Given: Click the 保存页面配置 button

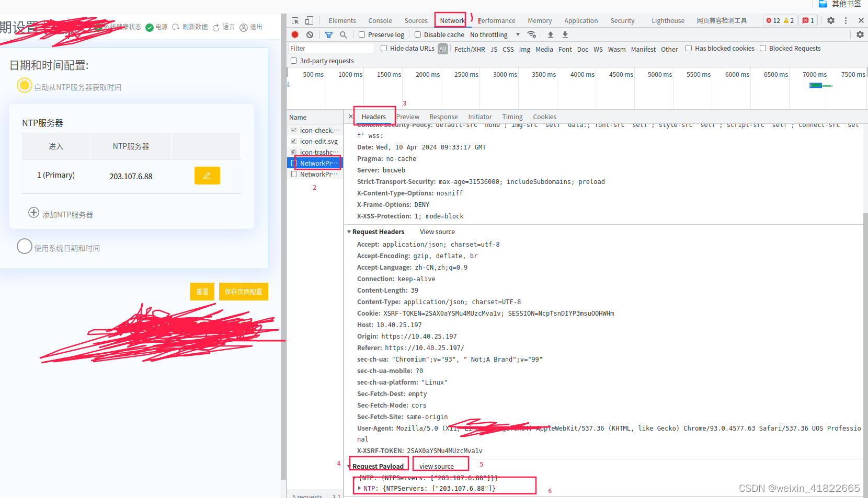Looking at the screenshot, I should pyautogui.click(x=243, y=292).
